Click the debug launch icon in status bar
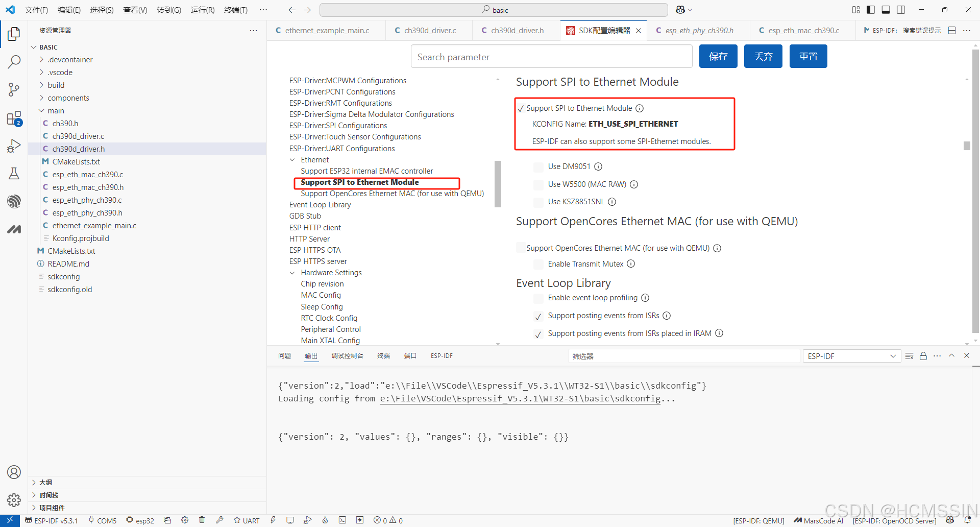The width and height of the screenshot is (980, 527). (307, 520)
